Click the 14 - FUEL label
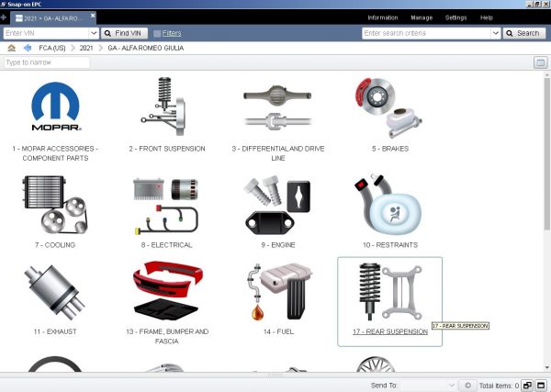Viewport: 551px width, 392px height. coord(278,331)
